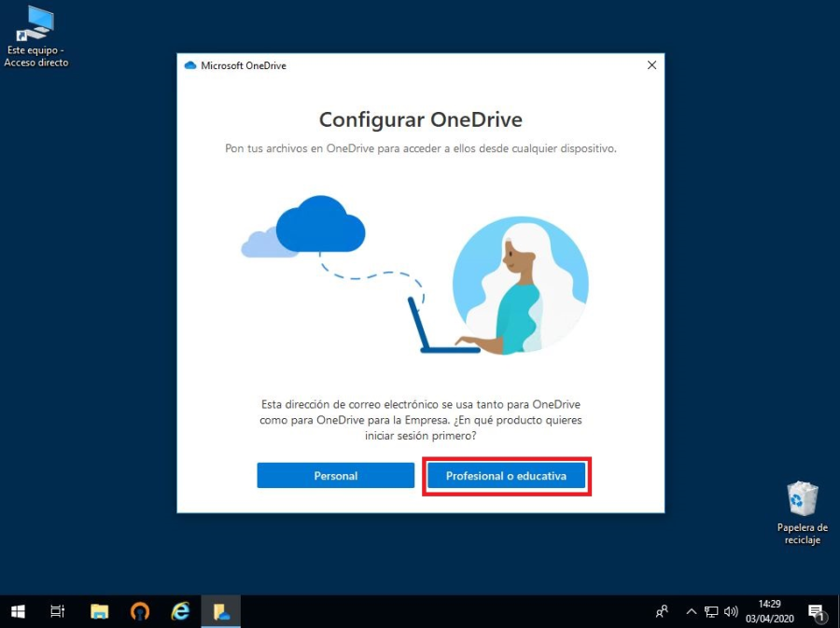Open the clock showing 14:29
This screenshot has width=840, height=628.
click(x=770, y=611)
